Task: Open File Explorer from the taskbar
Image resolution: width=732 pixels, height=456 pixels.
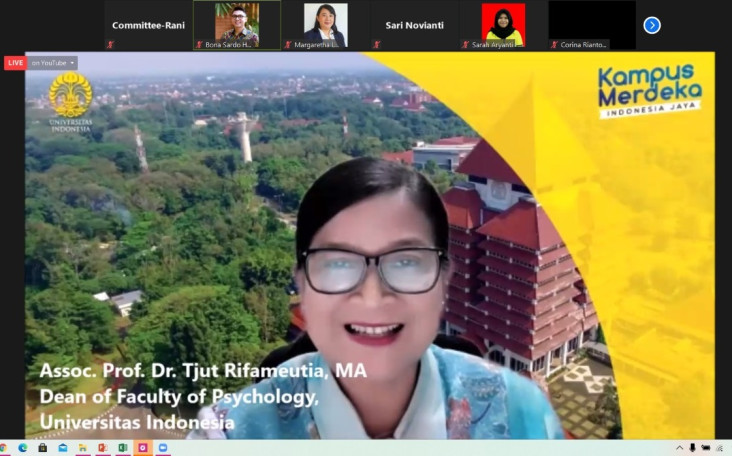Action: coord(83,448)
